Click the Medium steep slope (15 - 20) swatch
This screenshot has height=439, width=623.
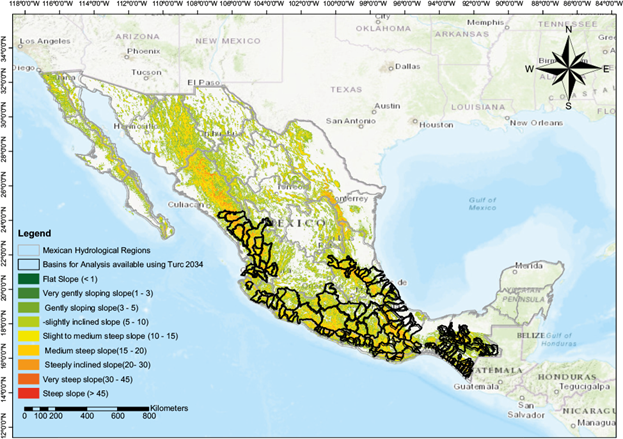tap(29, 351)
